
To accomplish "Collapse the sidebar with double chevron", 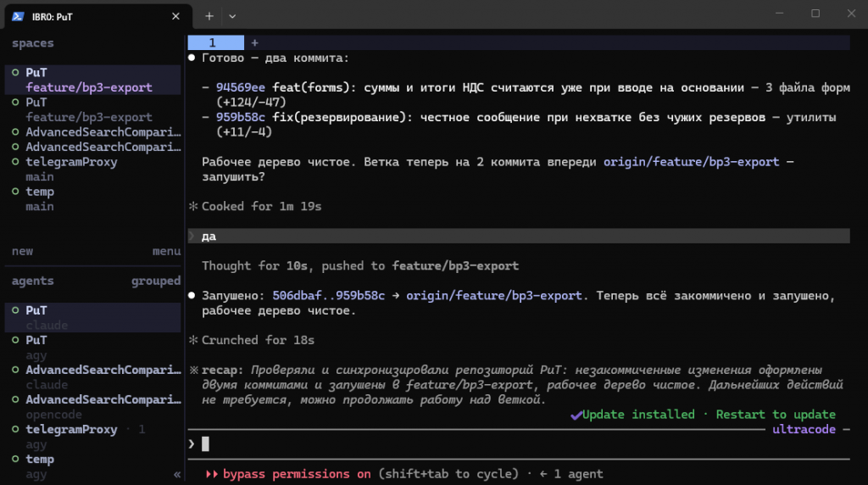I will pos(177,475).
